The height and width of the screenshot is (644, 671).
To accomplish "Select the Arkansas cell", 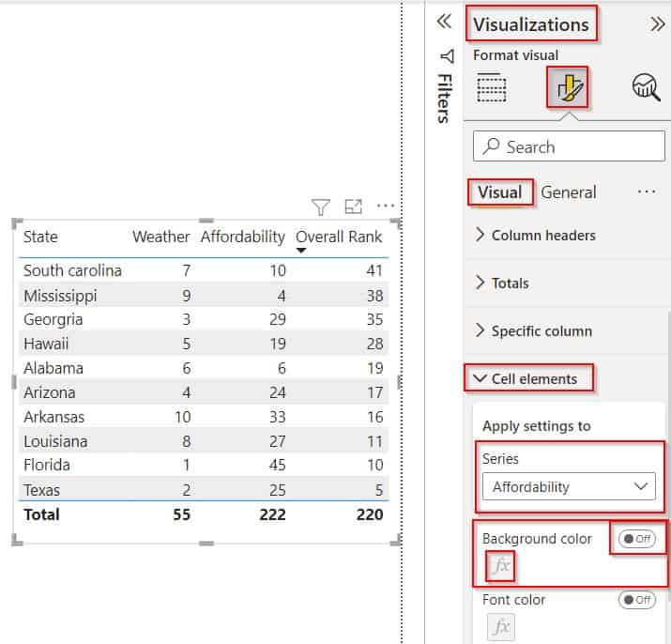I will point(53,417).
